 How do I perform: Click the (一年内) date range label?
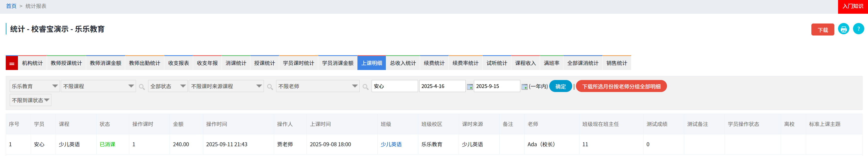pos(538,86)
